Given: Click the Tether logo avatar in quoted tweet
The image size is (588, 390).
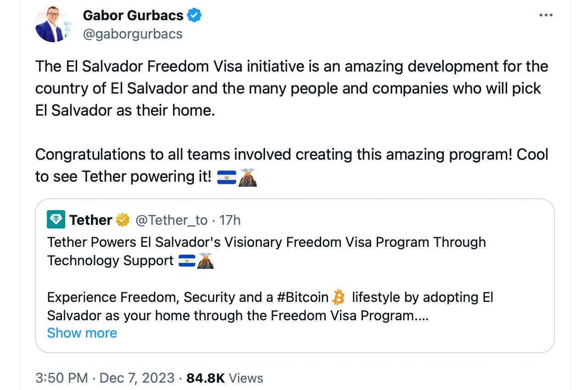Looking at the screenshot, I should 56,220.
